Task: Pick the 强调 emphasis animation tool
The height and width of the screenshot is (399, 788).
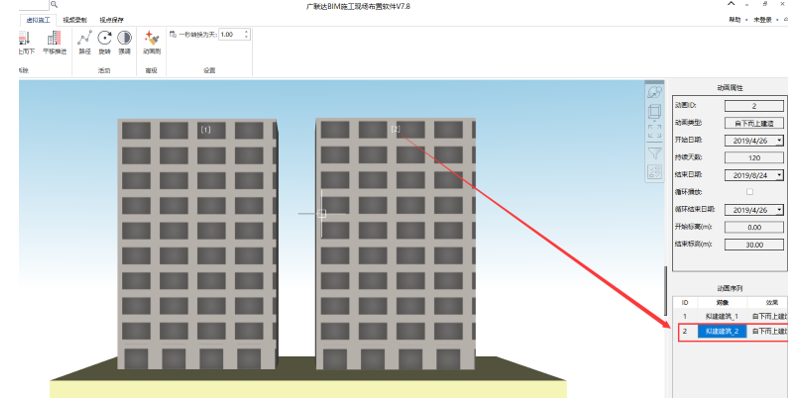Action: (124, 42)
